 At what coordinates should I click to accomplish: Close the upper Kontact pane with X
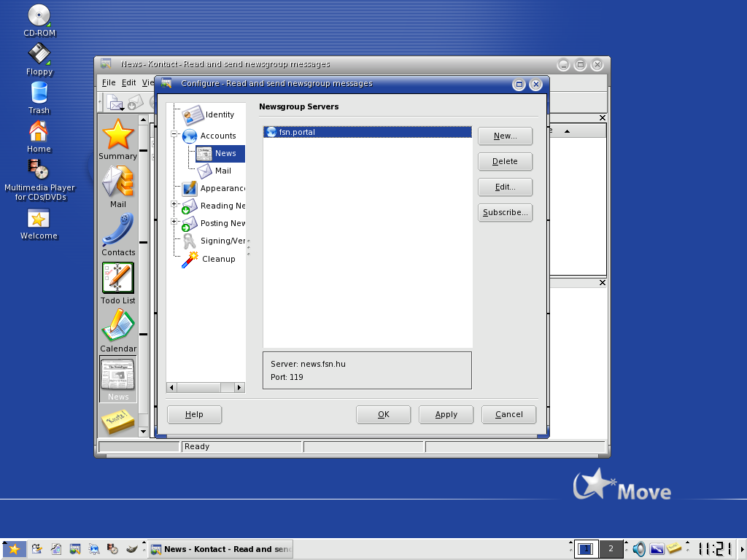click(x=603, y=117)
